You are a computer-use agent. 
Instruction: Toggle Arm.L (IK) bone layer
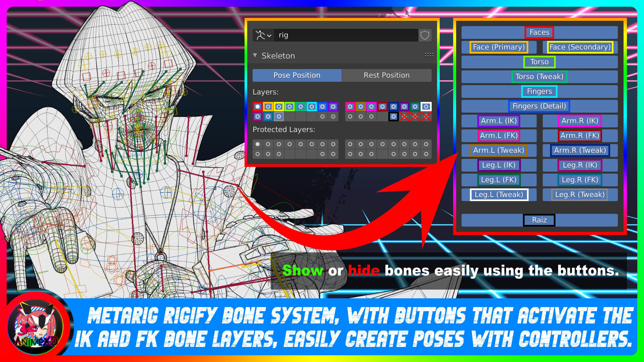pos(498,121)
